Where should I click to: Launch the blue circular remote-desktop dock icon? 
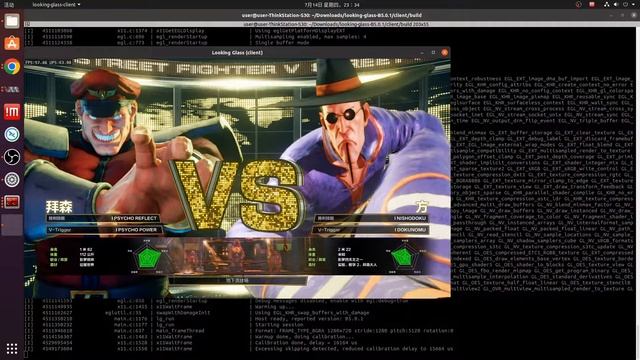click(x=12, y=134)
